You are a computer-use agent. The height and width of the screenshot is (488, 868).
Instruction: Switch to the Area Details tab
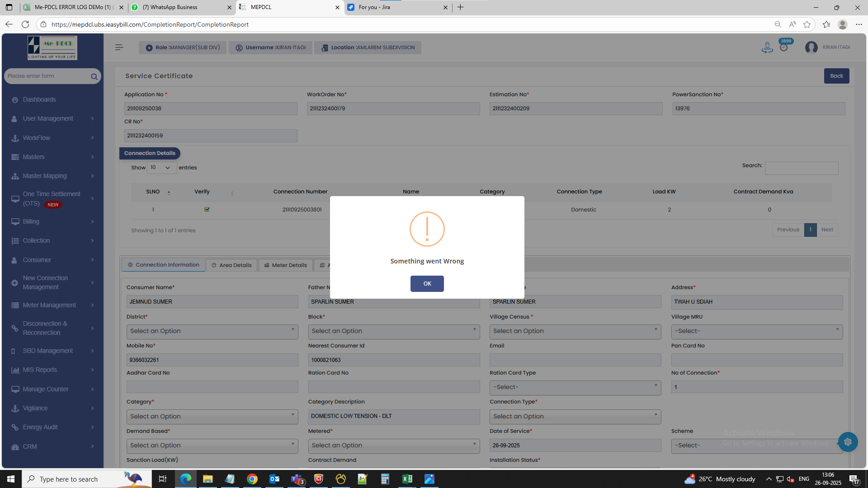(231, 265)
